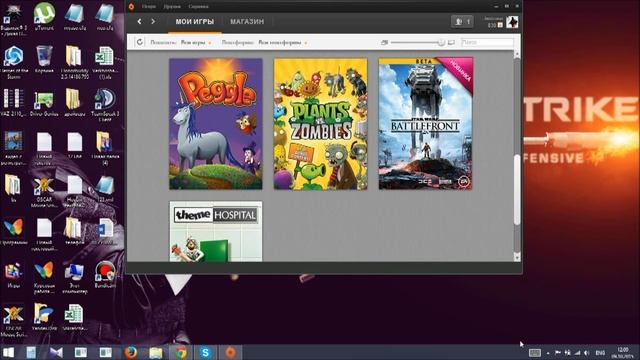Select the computer monitor desktop icon

pos(75,278)
